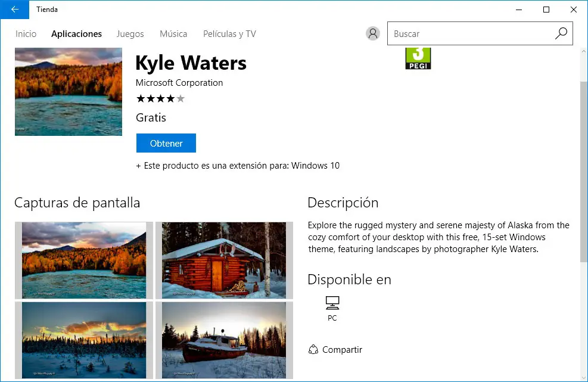Viewport: 588px width, 382px height.
Task: Open the Música tab
Action: pyautogui.click(x=173, y=34)
